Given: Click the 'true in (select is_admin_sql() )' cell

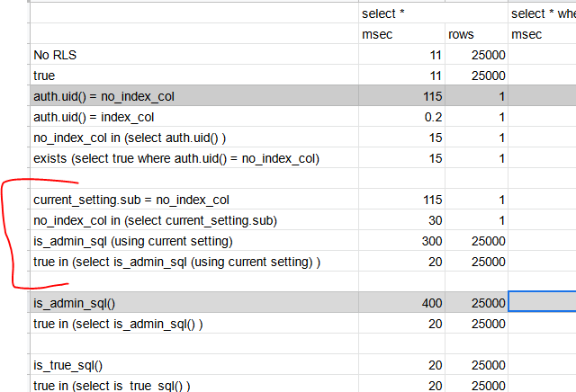Looking at the screenshot, I should click(x=194, y=324).
